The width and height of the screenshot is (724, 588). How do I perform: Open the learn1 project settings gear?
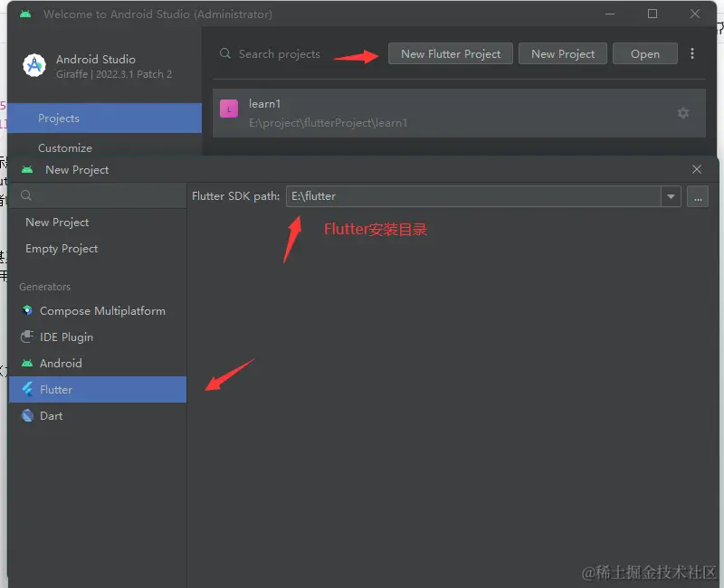click(x=683, y=113)
